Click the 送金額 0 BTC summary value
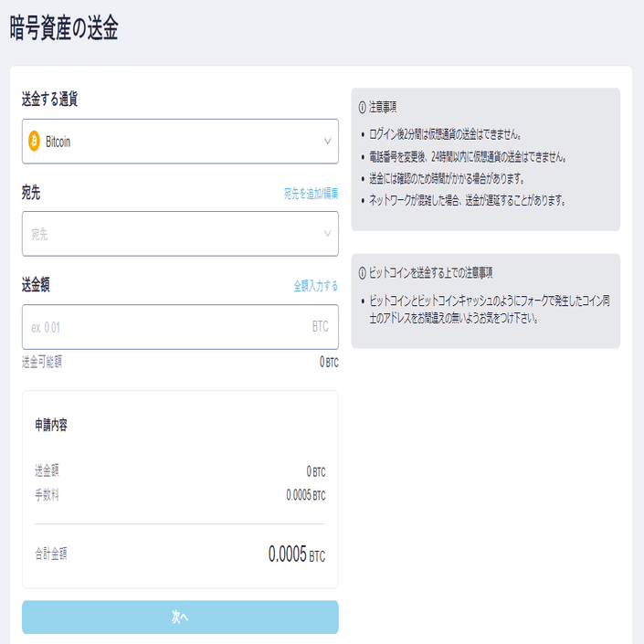Screen dimensions: 644x644 (316, 471)
